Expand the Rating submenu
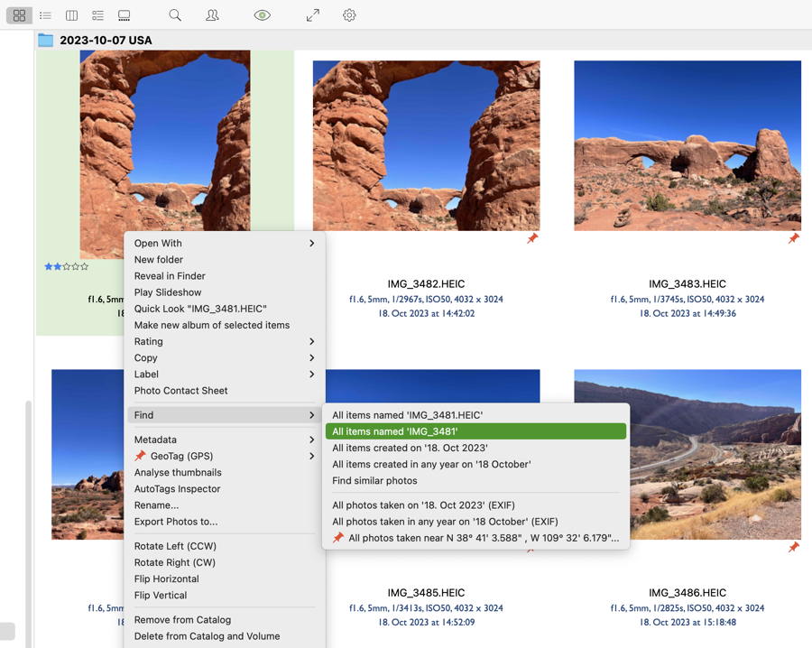The height and width of the screenshot is (648, 812). pyautogui.click(x=224, y=341)
